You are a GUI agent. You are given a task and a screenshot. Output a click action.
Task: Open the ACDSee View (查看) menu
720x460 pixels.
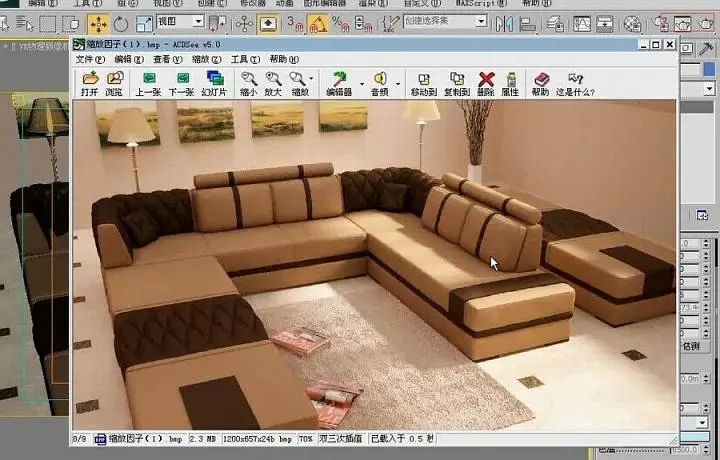(x=168, y=59)
